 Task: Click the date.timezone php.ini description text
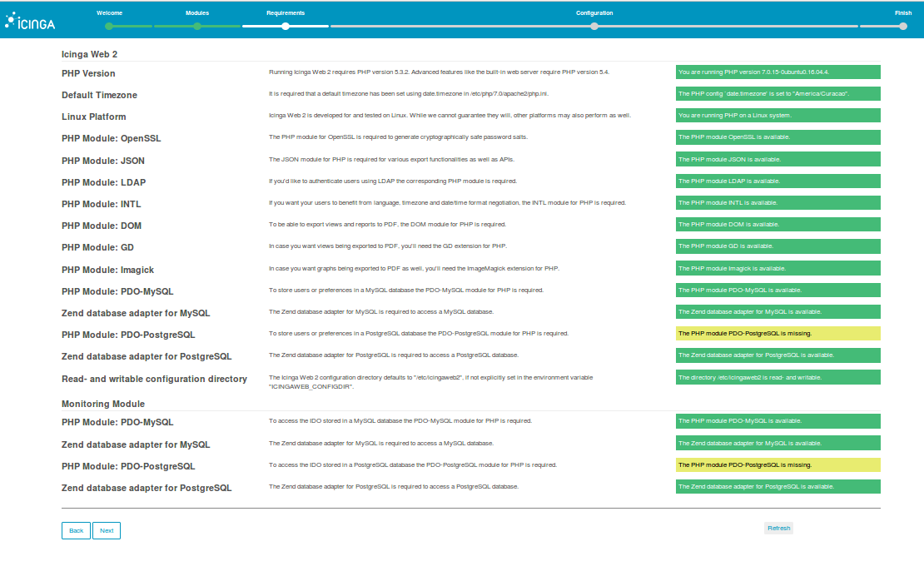coord(409,94)
